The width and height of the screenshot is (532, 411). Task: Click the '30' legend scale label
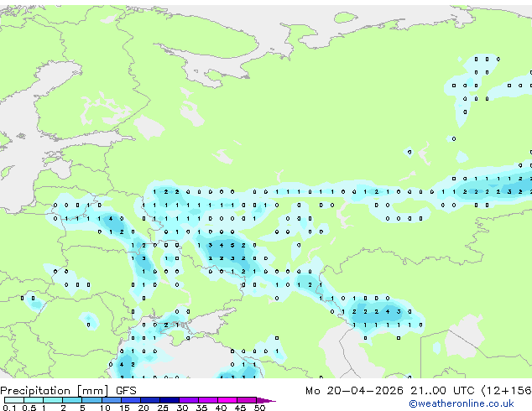[182, 408]
